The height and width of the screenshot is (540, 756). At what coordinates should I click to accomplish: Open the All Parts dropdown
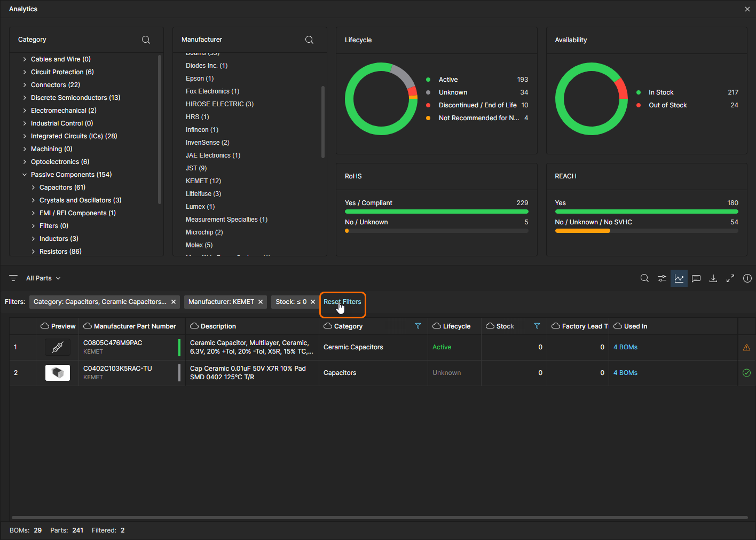[x=43, y=278]
